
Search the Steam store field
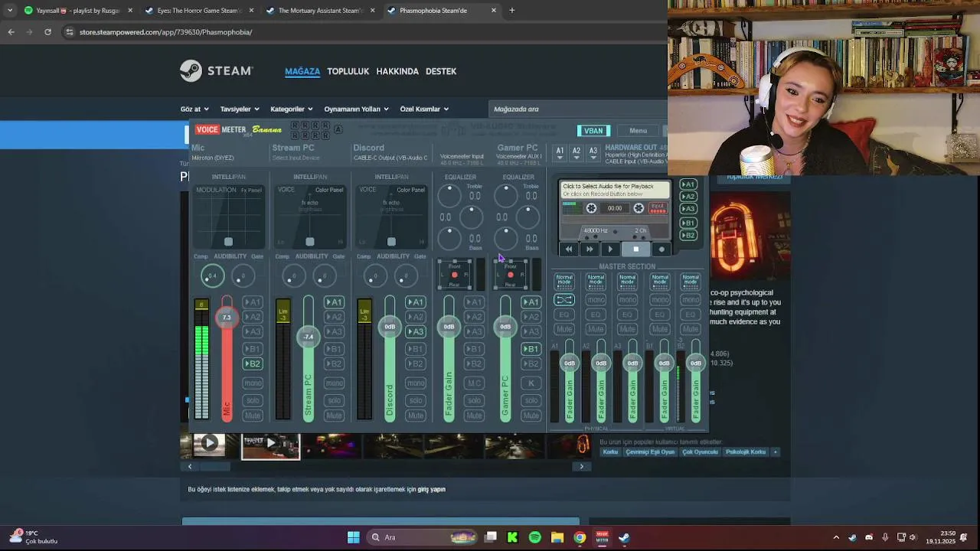578,109
